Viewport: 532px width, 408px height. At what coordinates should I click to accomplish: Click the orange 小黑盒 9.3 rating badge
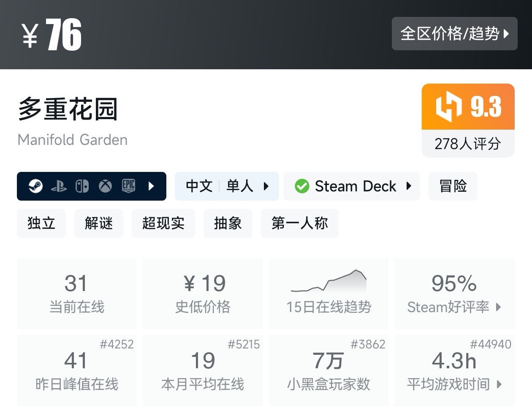[468, 106]
